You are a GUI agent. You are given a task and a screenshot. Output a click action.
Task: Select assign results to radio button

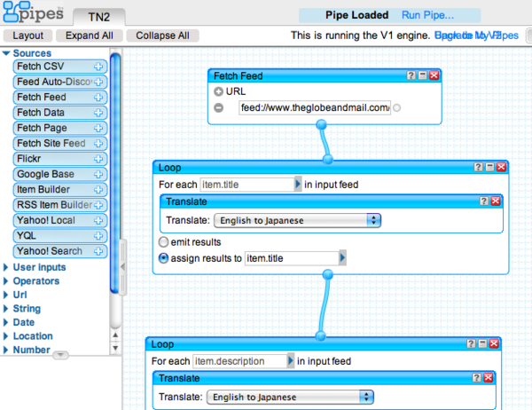163,258
